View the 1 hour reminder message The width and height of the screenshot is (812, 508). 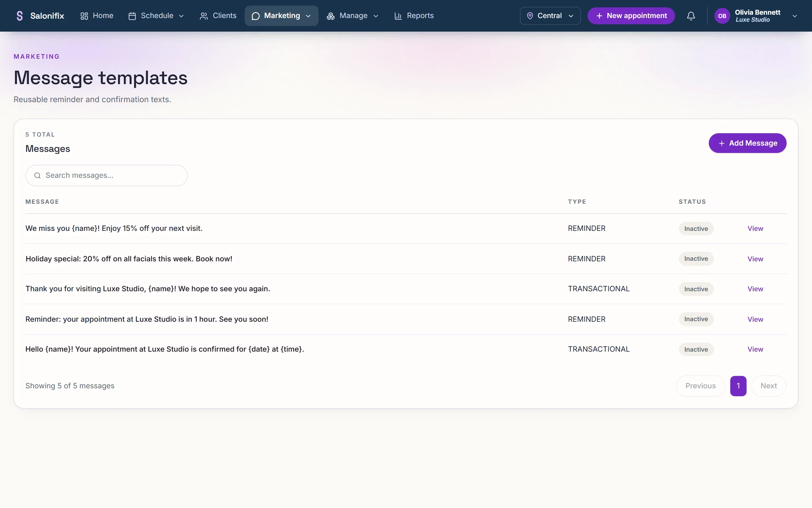click(755, 319)
